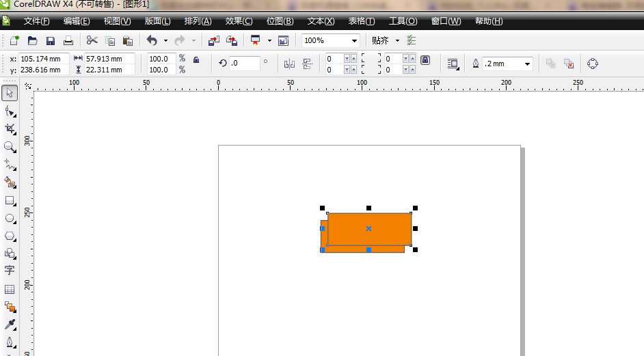Toggle the round corners together lock
The width and height of the screenshot is (644, 356).
[x=425, y=60]
